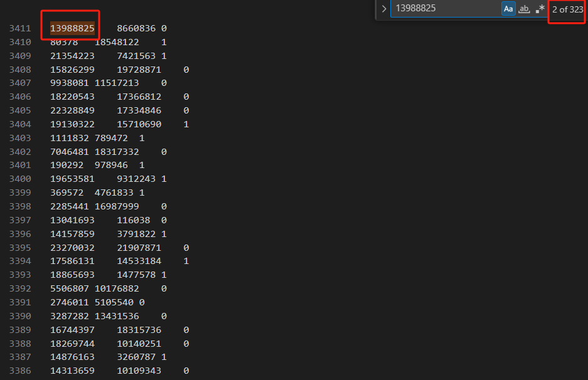Click the highlighted match 13988825

(x=72, y=28)
